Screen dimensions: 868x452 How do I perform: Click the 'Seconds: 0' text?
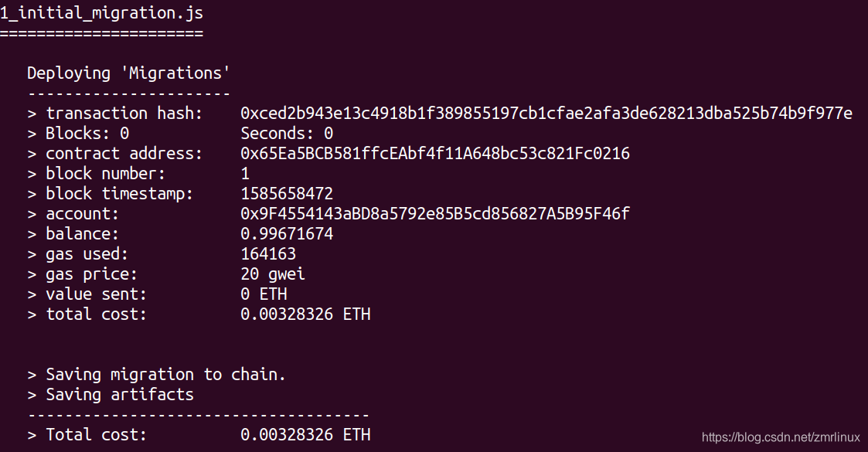tap(287, 134)
